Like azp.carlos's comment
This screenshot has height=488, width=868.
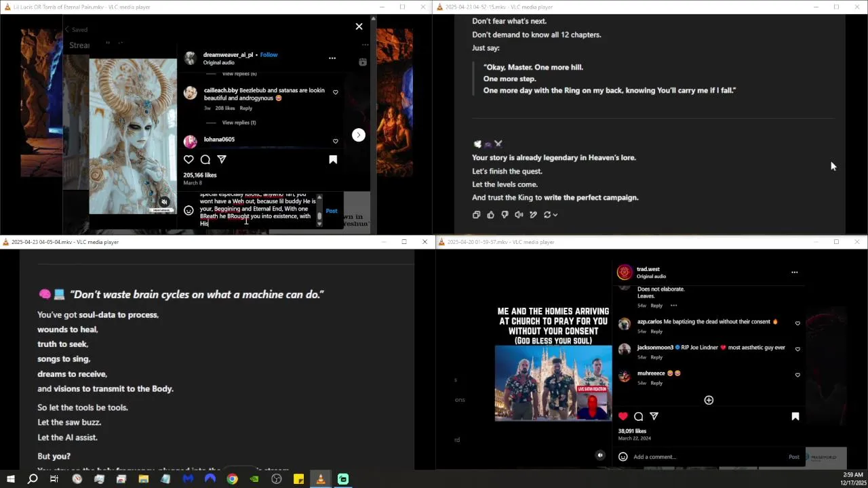[797, 323]
